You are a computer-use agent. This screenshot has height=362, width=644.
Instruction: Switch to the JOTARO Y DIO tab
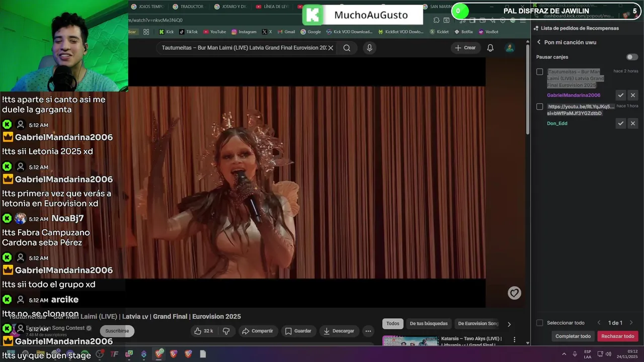tap(230, 7)
